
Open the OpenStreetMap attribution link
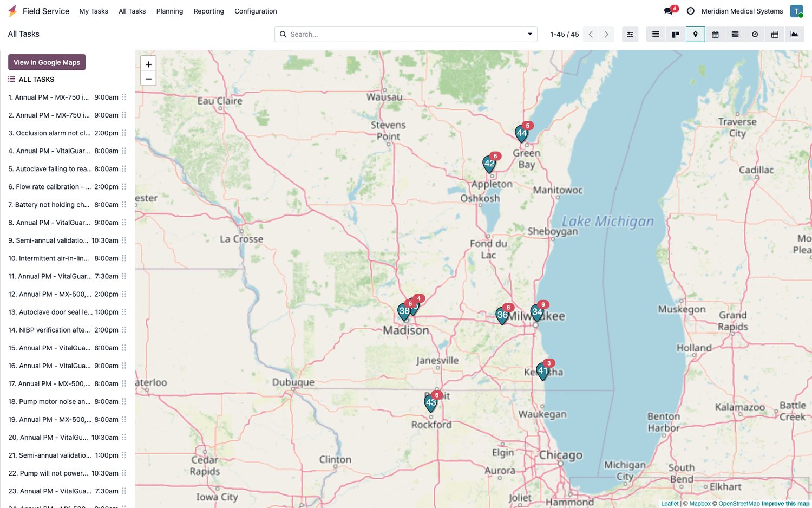click(739, 504)
